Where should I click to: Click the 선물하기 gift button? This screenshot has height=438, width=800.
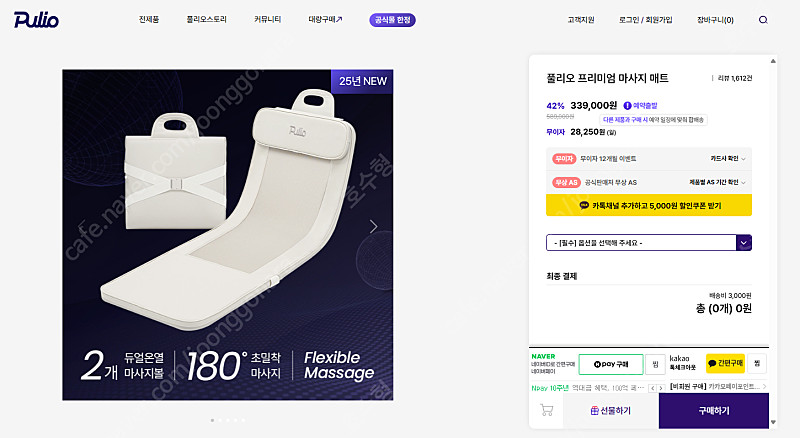coord(610,410)
